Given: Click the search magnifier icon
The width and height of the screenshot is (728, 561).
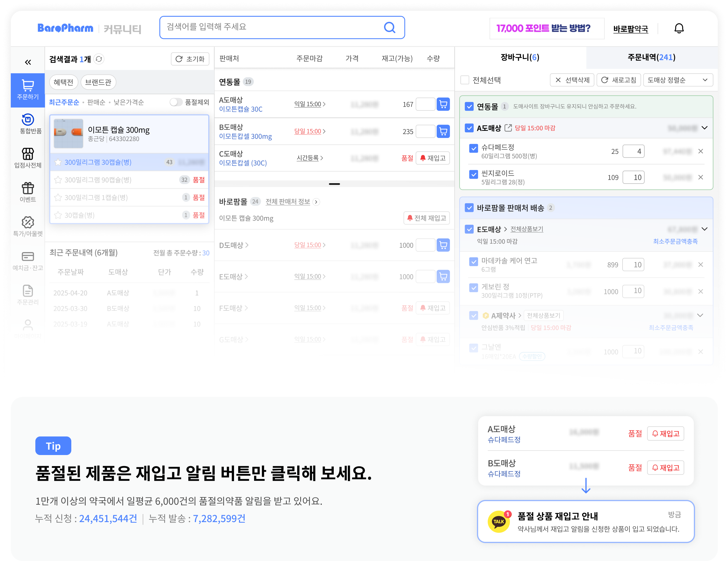Looking at the screenshot, I should tap(389, 27).
